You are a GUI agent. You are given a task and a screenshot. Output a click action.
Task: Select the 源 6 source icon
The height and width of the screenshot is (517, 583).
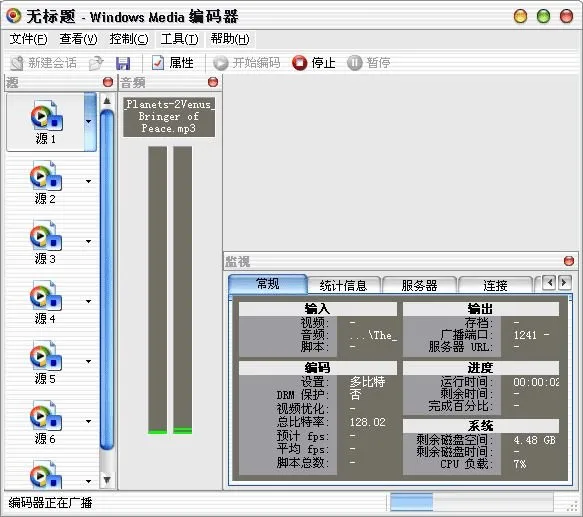pyautogui.click(x=45, y=422)
